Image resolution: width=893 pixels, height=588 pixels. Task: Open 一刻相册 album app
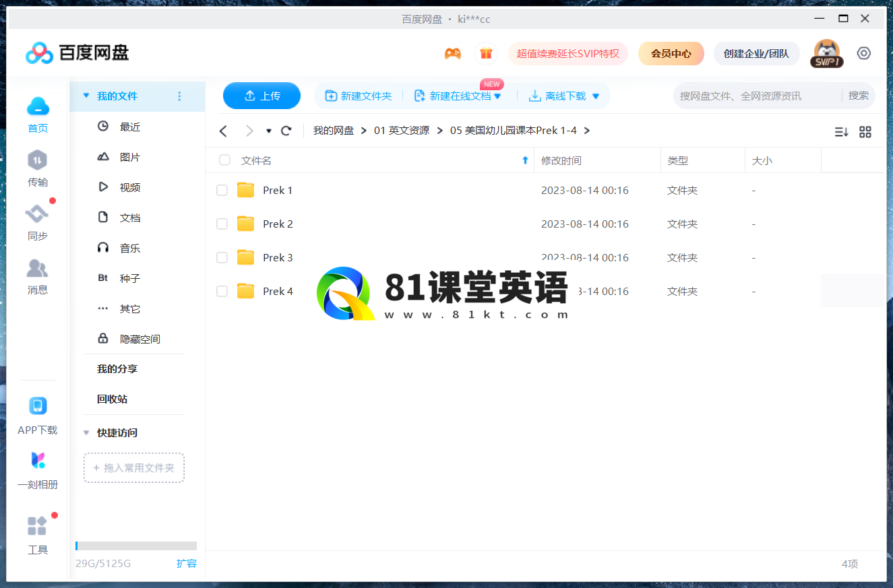click(38, 470)
